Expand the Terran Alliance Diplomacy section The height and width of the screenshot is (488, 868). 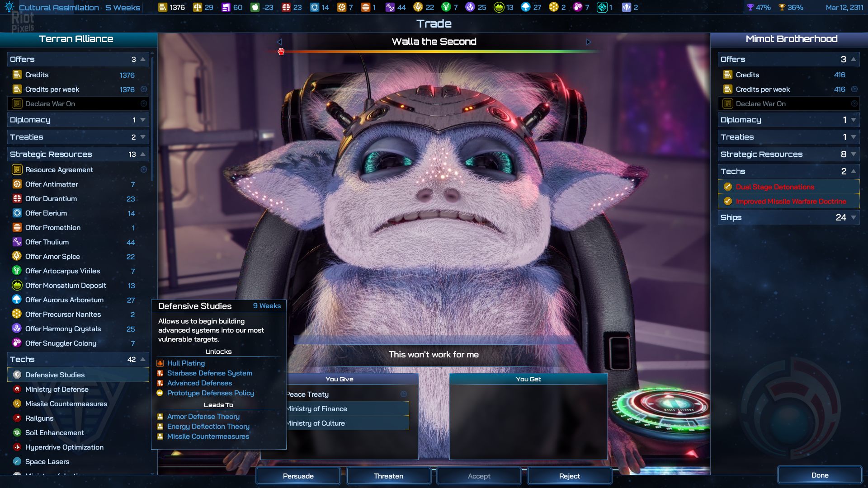click(143, 120)
